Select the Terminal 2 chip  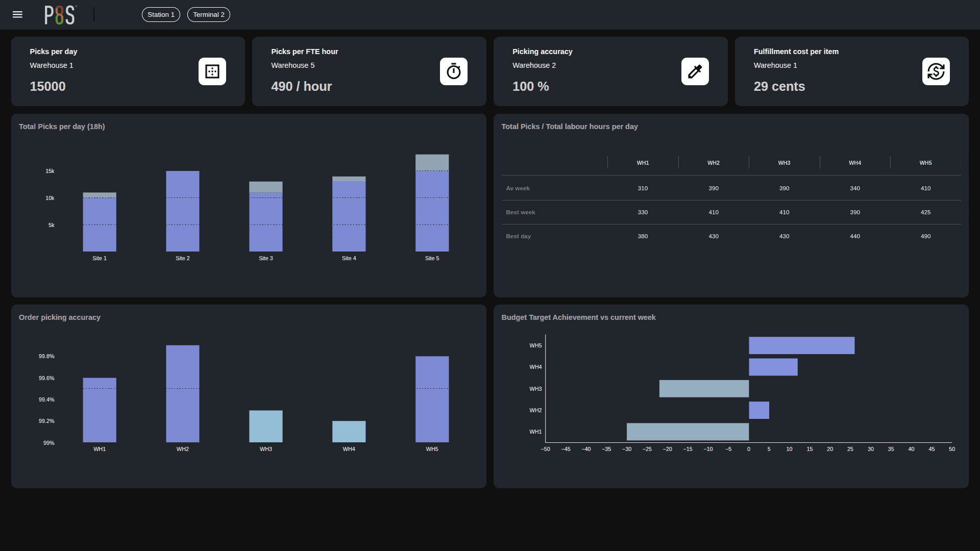pos(208,15)
